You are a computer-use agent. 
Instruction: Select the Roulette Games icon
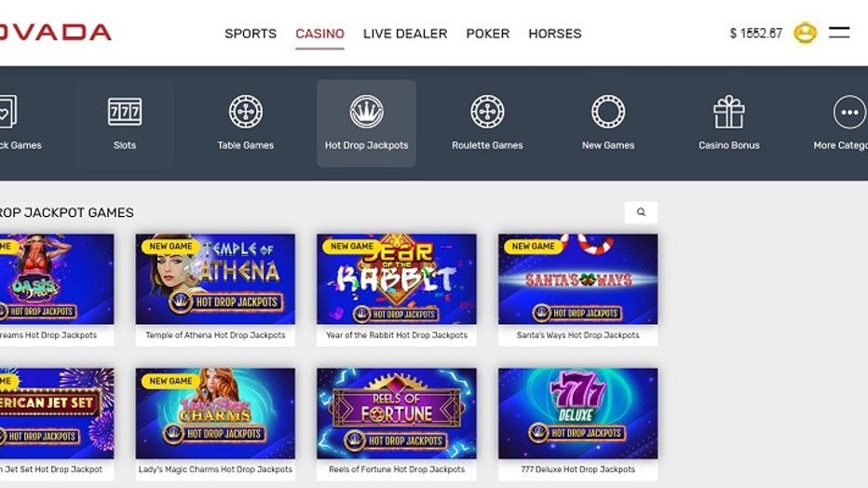click(487, 112)
